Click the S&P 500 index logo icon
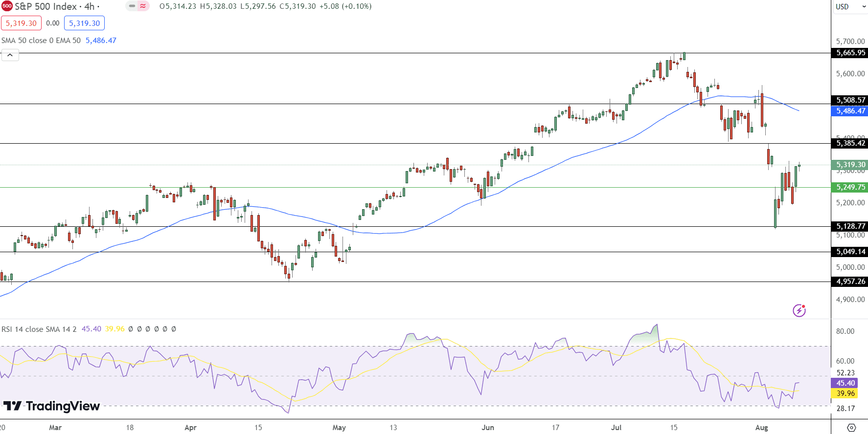 (x=7, y=6)
